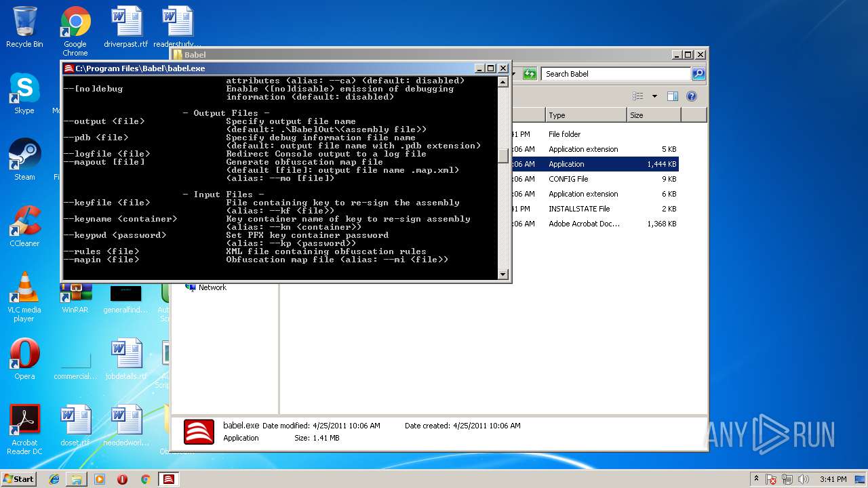Click in the Search Babel field
The width and height of the screenshot is (868, 488).
pyautogui.click(x=617, y=74)
